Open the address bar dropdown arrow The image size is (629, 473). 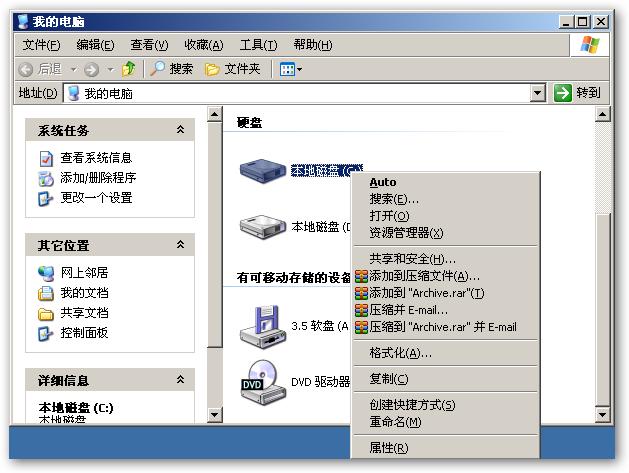pos(538,93)
